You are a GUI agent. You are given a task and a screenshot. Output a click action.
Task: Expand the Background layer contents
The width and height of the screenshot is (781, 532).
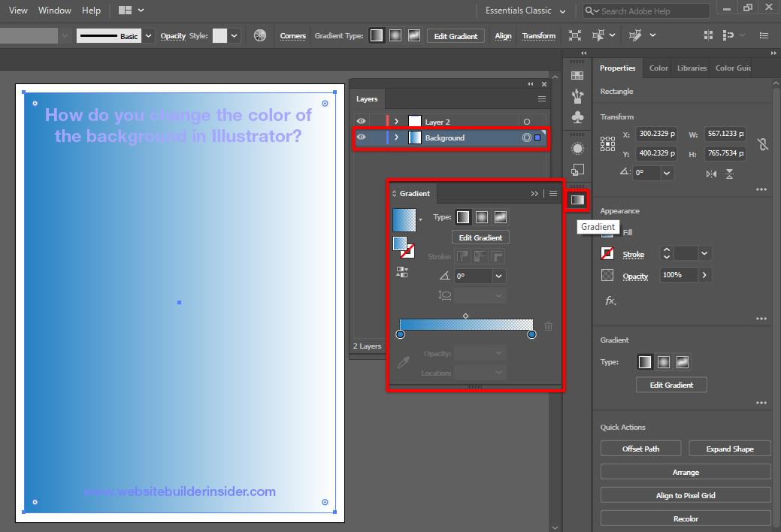point(396,138)
